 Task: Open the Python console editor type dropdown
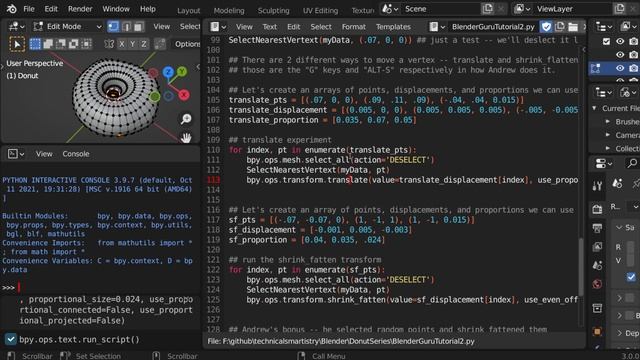pyautogui.click(x=16, y=154)
